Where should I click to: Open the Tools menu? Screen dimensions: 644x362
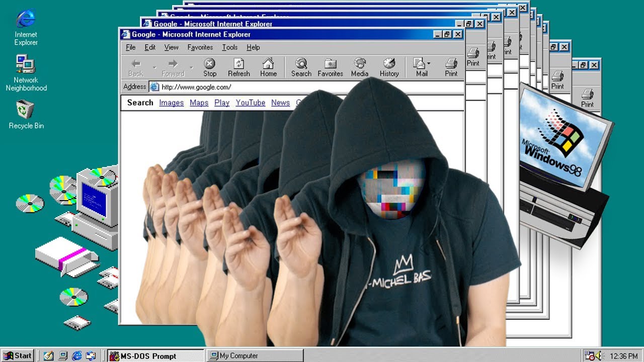(229, 47)
